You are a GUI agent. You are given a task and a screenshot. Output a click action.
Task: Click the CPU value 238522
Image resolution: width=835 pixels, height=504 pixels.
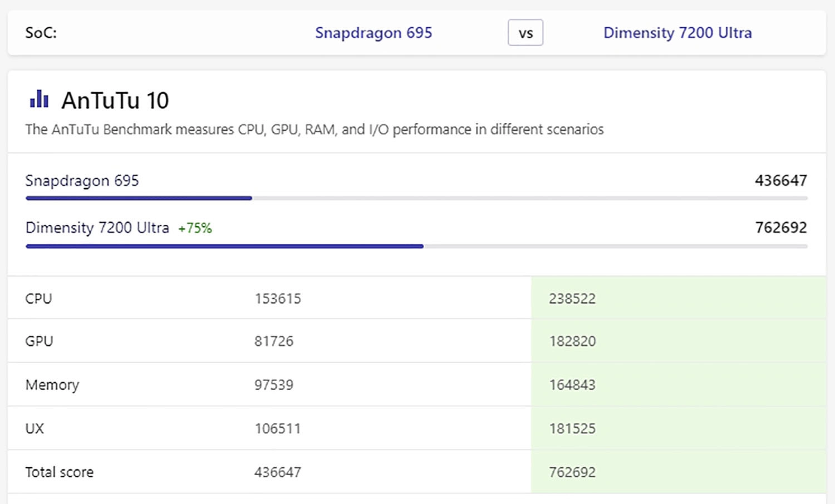[x=572, y=299]
